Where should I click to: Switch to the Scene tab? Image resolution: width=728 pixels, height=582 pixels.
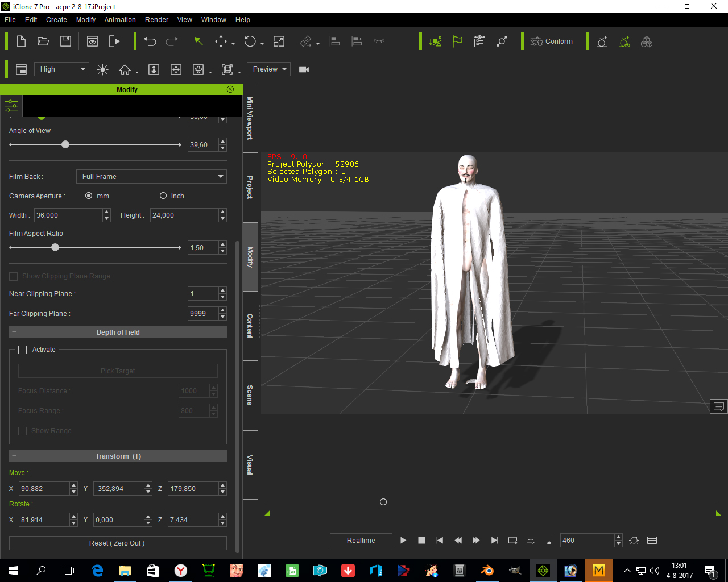click(x=250, y=396)
